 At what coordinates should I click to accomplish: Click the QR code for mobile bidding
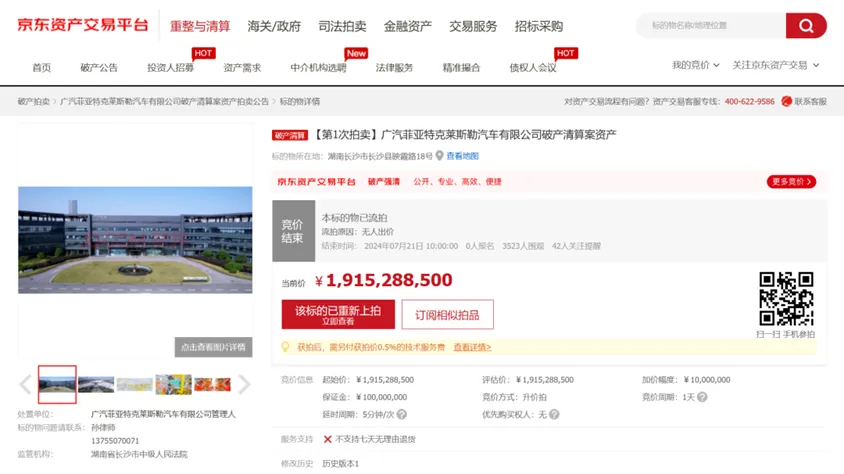pos(786,299)
